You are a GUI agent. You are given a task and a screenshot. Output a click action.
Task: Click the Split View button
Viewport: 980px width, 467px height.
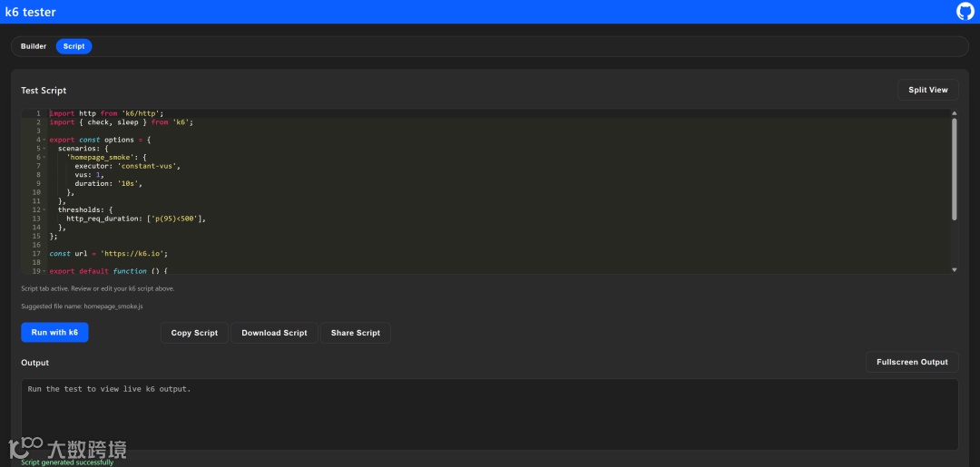click(x=928, y=90)
